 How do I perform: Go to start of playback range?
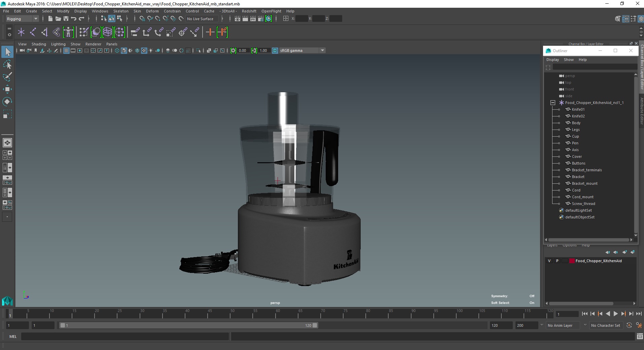[584, 314]
